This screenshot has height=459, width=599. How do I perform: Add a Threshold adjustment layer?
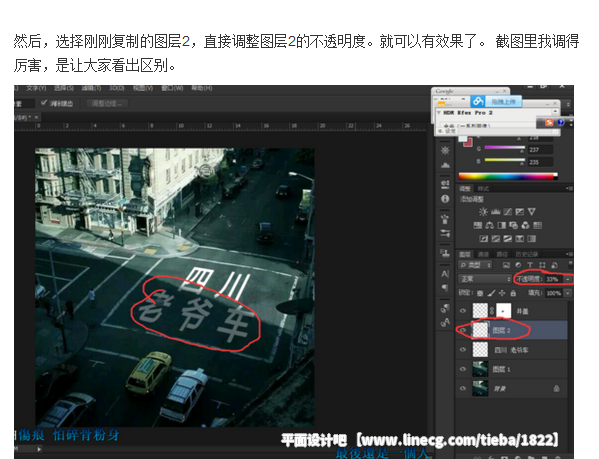point(507,239)
